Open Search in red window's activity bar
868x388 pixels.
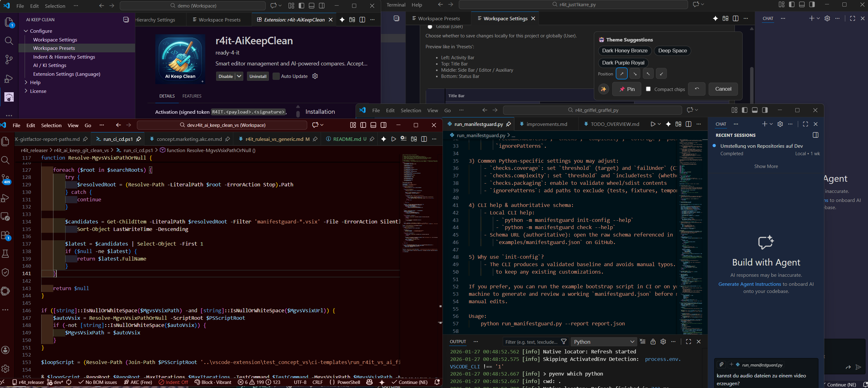[x=5, y=160]
